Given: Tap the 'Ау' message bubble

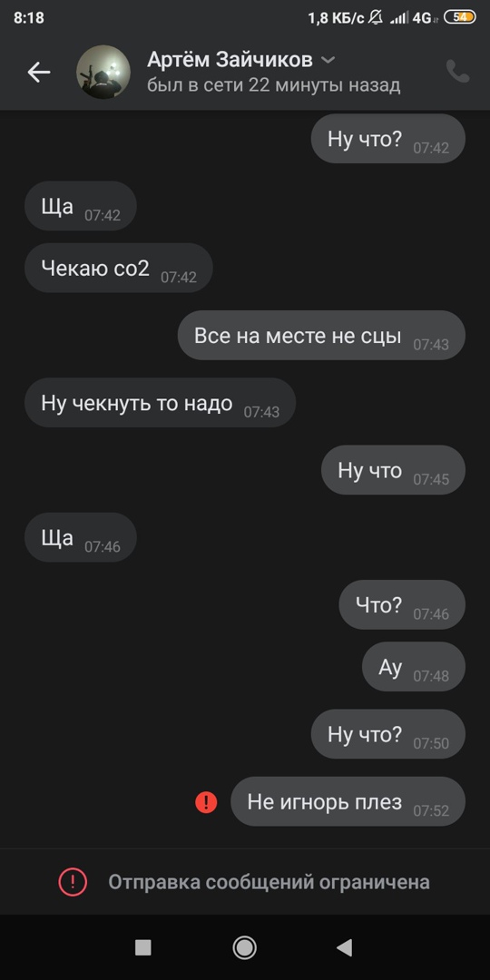Looking at the screenshot, I should point(414,667).
